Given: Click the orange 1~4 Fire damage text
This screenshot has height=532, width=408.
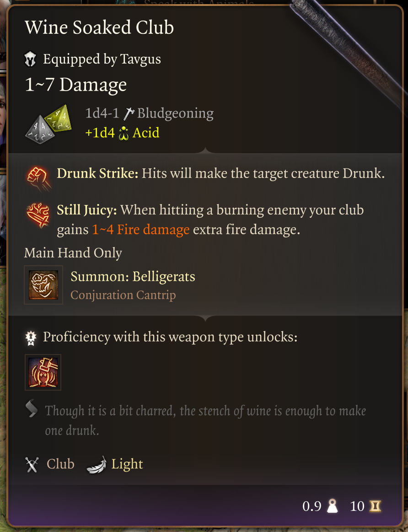Looking at the screenshot, I should pyautogui.click(x=141, y=230).
